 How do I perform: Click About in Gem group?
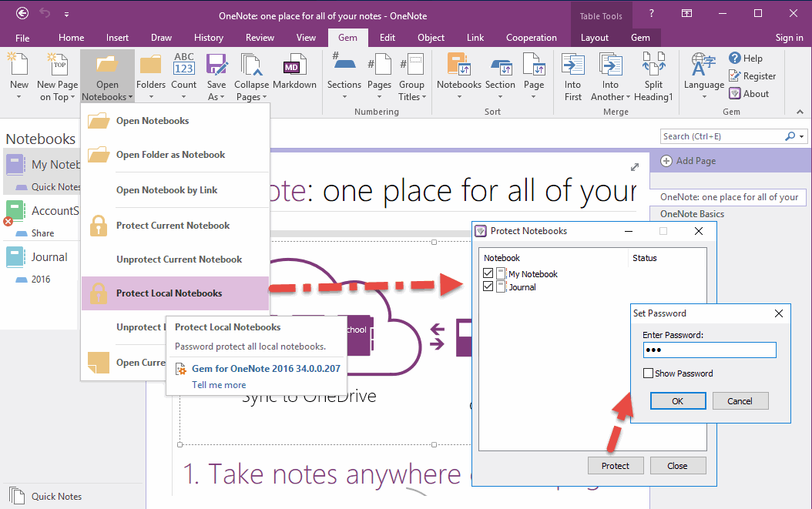click(749, 94)
